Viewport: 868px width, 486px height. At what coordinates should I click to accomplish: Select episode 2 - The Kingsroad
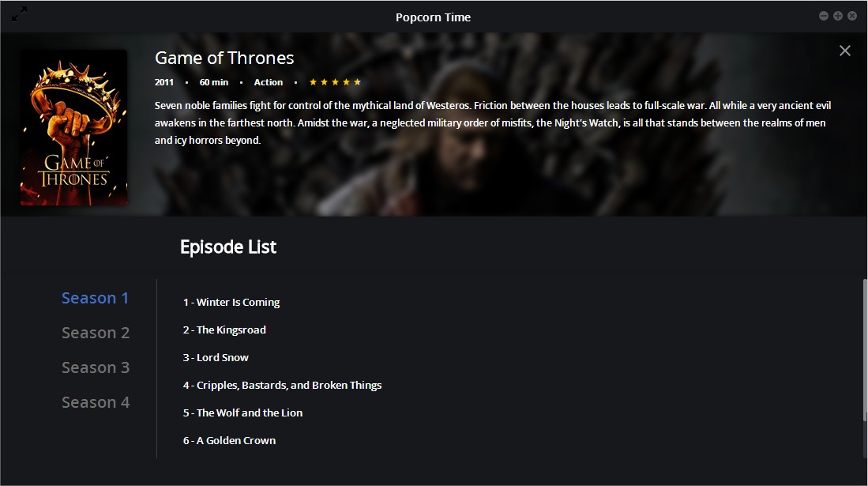tap(224, 330)
